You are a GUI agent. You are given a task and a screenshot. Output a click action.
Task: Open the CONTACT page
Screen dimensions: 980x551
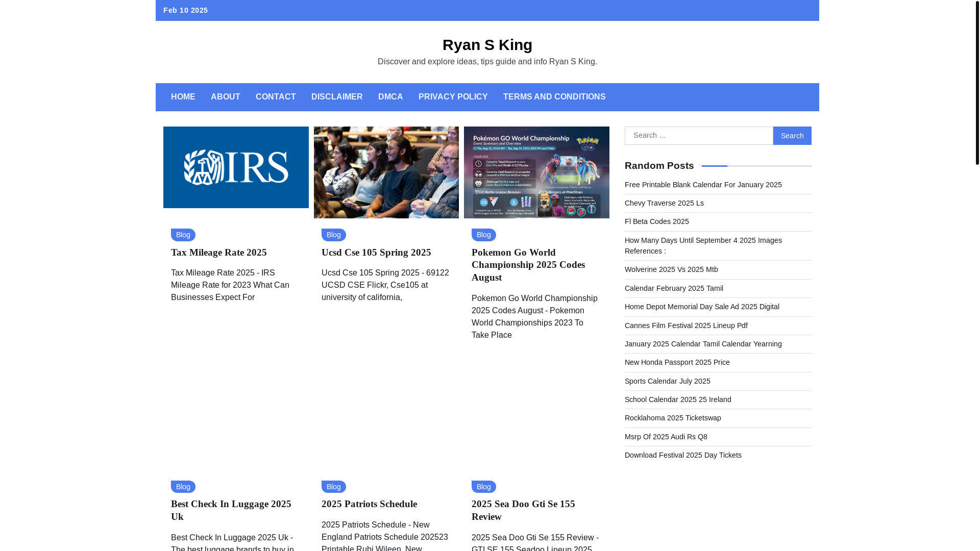[x=276, y=97]
